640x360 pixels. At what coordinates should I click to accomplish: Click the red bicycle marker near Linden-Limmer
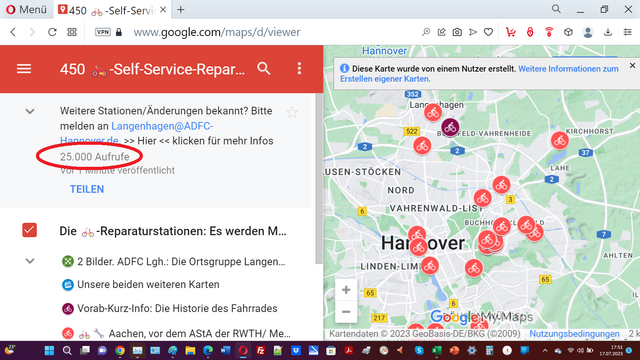(x=429, y=266)
